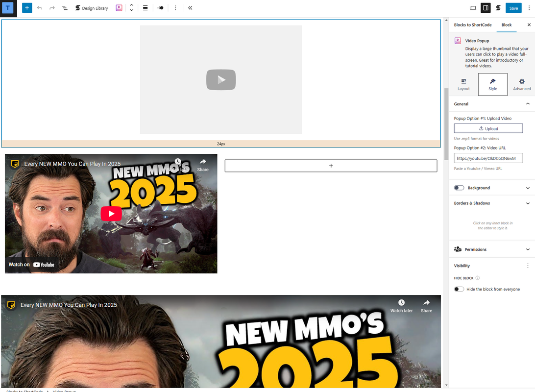
Task: Save the post
Action: (513, 8)
